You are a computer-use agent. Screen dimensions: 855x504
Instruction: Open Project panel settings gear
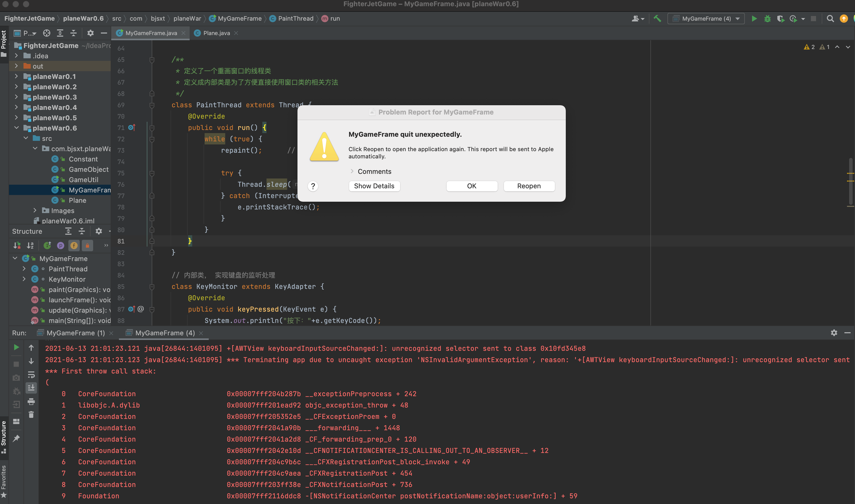point(90,33)
